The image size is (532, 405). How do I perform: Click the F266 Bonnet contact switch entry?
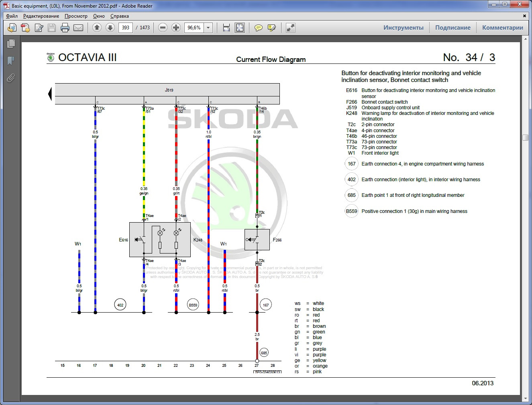click(x=377, y=102)
